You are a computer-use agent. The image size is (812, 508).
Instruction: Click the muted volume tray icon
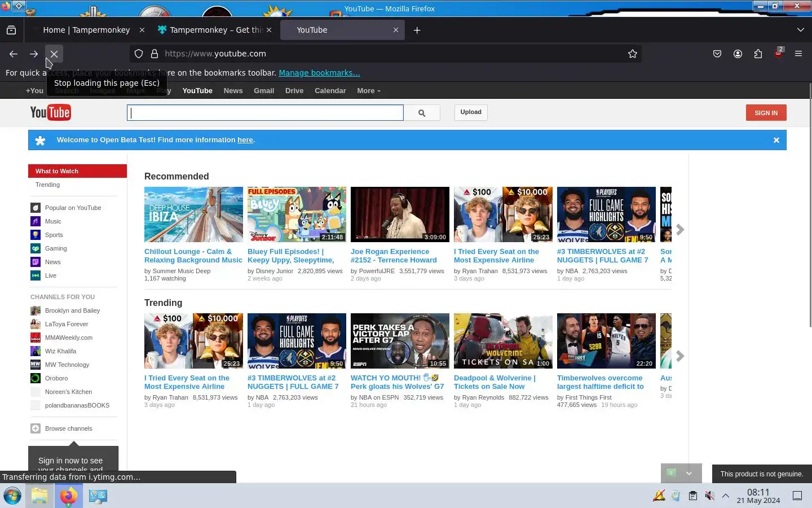[x=709, y=496]
